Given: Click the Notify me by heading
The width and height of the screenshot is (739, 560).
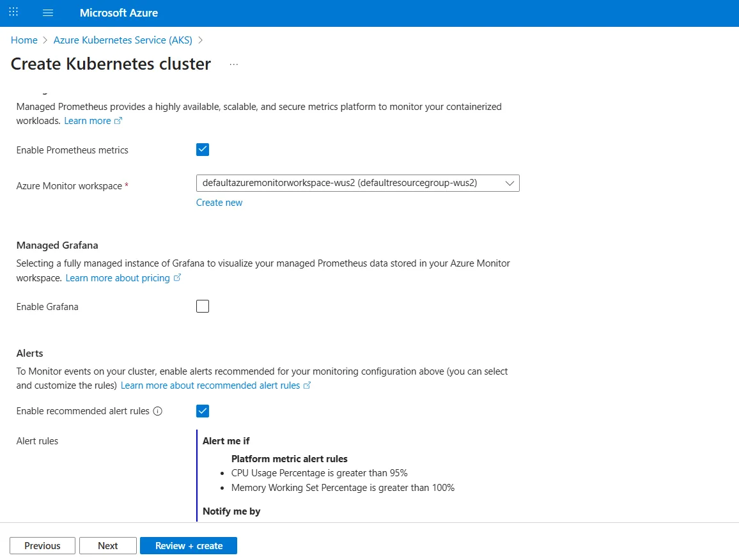Looking at the screenshot, I should click(231, 511).
